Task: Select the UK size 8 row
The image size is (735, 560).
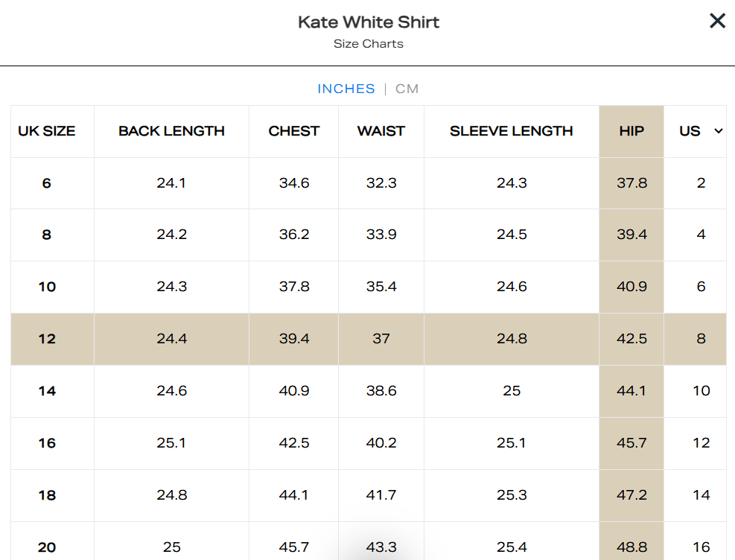Action: point(47,235)
